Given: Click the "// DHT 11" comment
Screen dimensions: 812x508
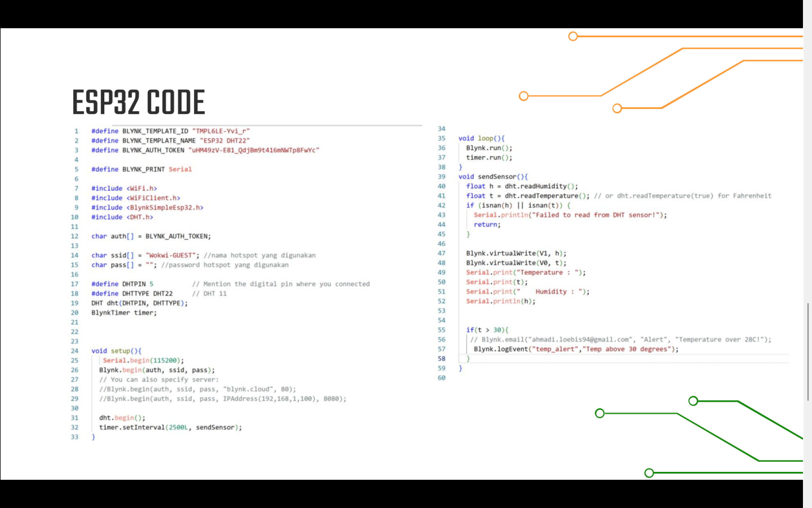Looking at the screenshot, I should [209, 294].
